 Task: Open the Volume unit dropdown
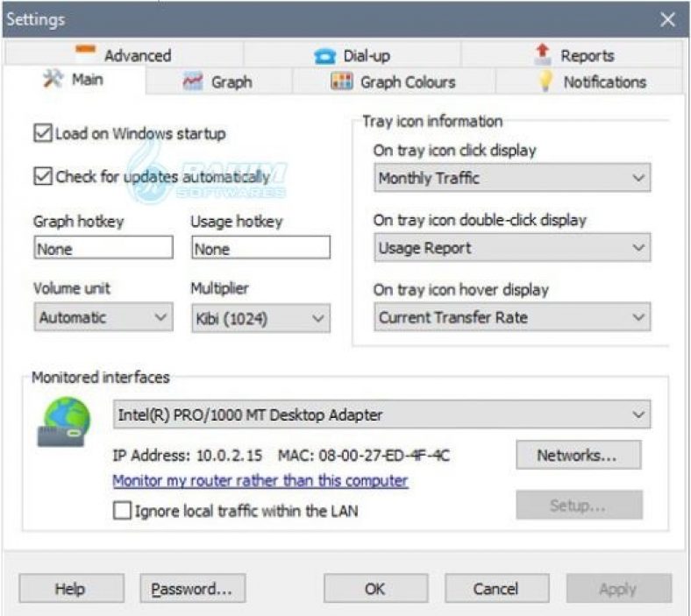(x=103, y=317)
